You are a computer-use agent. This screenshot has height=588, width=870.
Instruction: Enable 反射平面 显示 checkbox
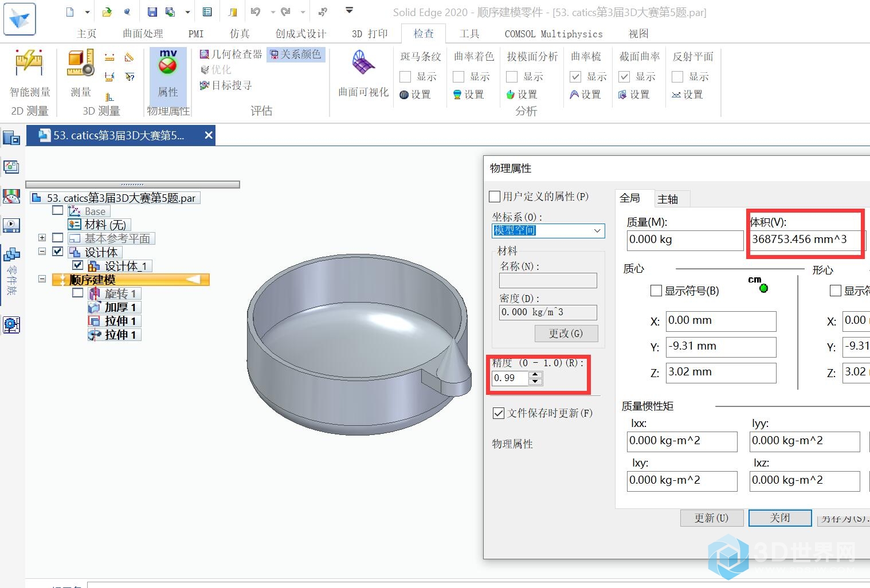tap(677, 77)
